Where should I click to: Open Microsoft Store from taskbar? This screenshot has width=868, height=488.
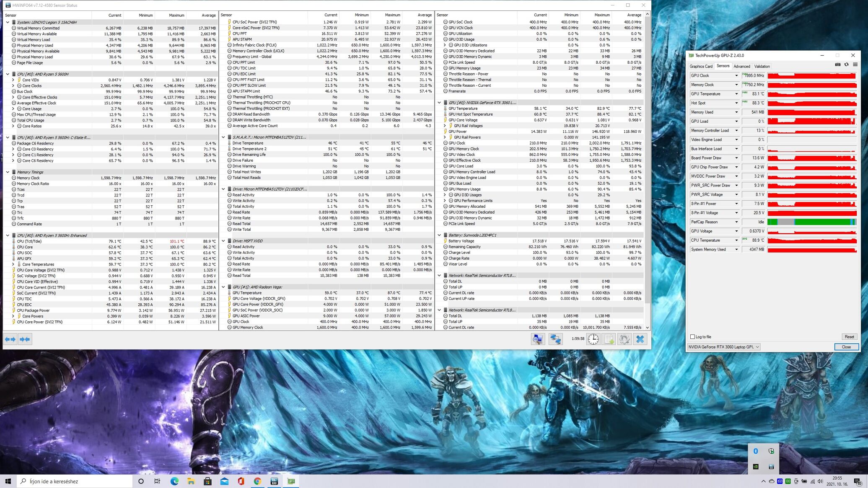(x=207, y=481)
